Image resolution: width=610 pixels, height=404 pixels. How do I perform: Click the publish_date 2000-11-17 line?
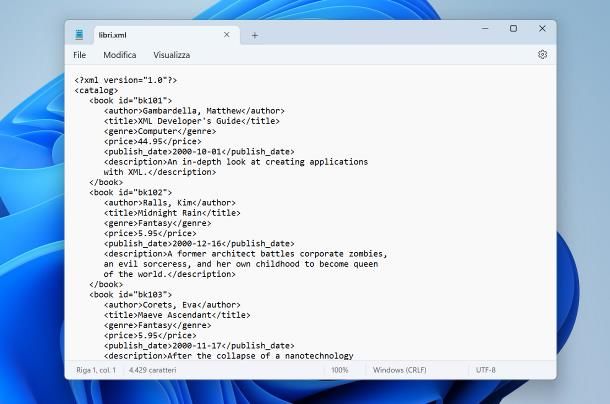[x=199, y=346]
